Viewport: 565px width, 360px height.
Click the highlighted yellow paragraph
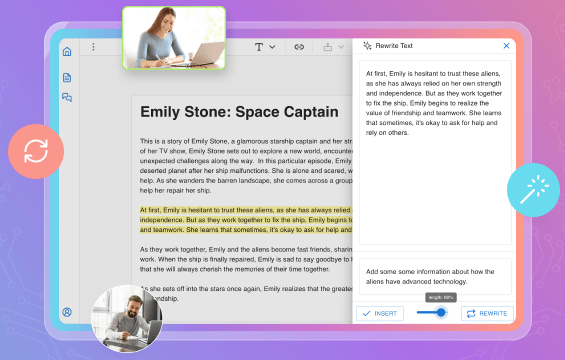pyautogui.click(x=246, y=220)
